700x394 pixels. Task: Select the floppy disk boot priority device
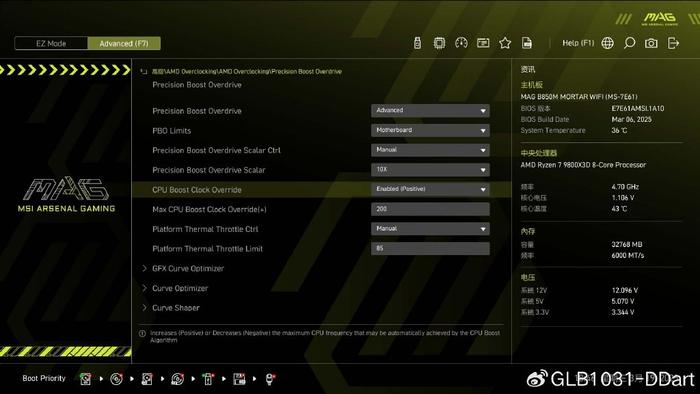239,379
